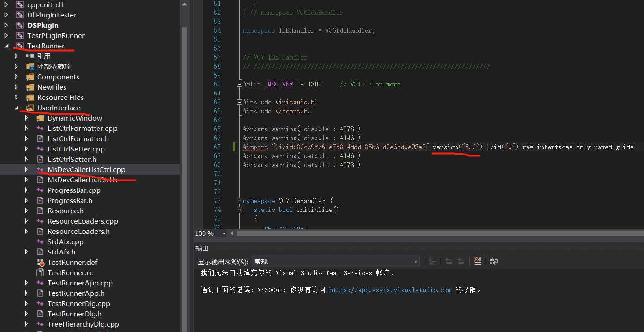Select TestRunnerApp.h in the tree
Image resolution: width=644 pixels, height=332 pixels.
(76, 293)
